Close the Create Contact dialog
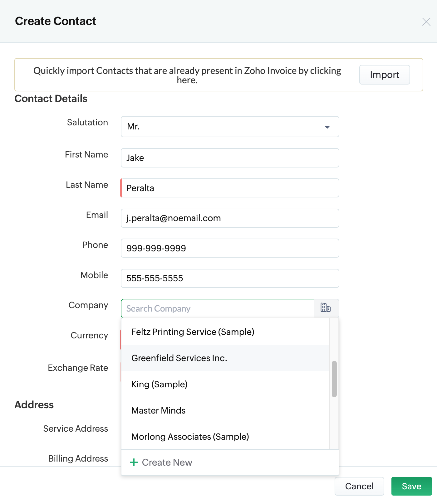Viewport: 437px width, 504px height. (x=426, y=22)
